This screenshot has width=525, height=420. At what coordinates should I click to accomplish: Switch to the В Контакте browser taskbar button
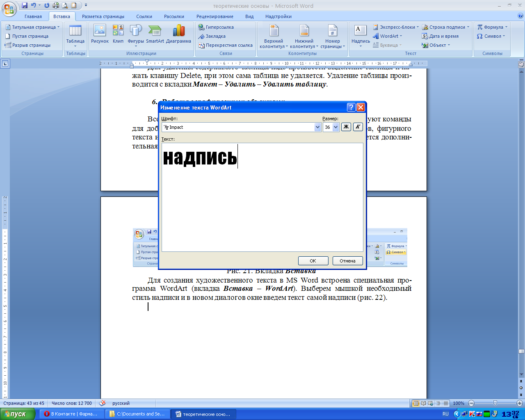[x=71, y=414]
